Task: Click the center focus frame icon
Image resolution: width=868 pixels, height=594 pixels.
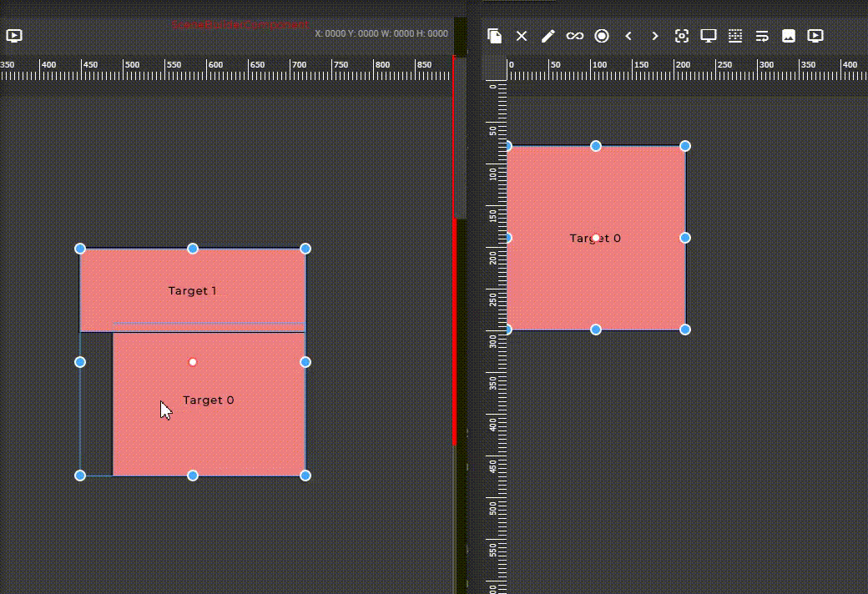Action: pos(681,36)
